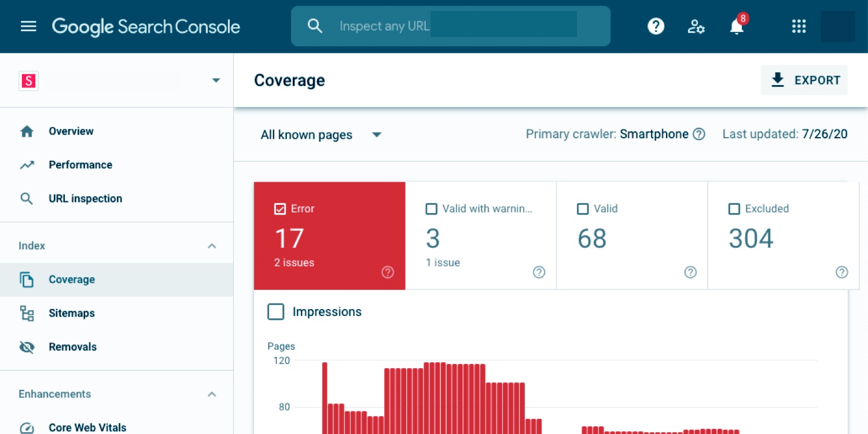Viewport: 868px width, 434px height.
Task: Click the first red bar in chart
Action: pos(325,398)
